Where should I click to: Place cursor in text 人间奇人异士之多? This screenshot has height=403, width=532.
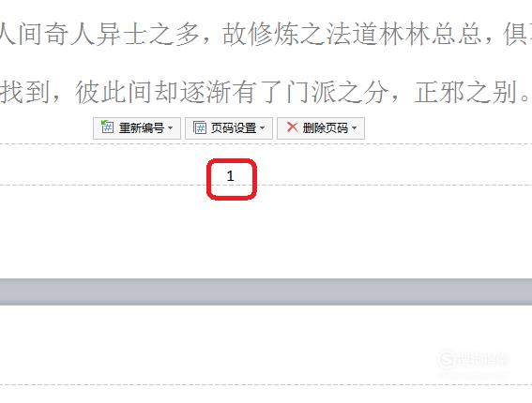click(x=99, y=35)
